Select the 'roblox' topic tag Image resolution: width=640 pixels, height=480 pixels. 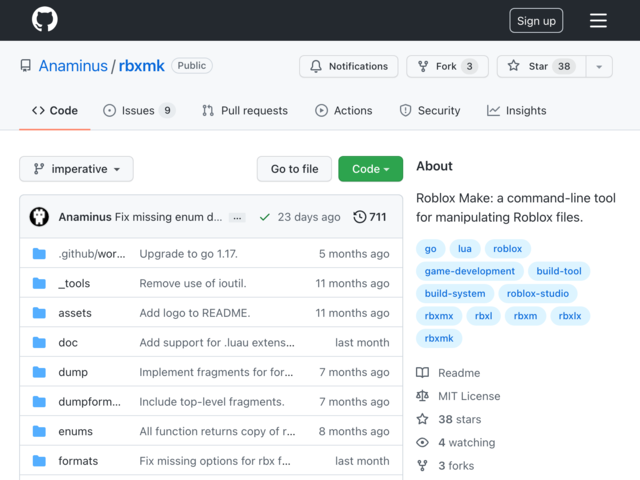point(507,249)
